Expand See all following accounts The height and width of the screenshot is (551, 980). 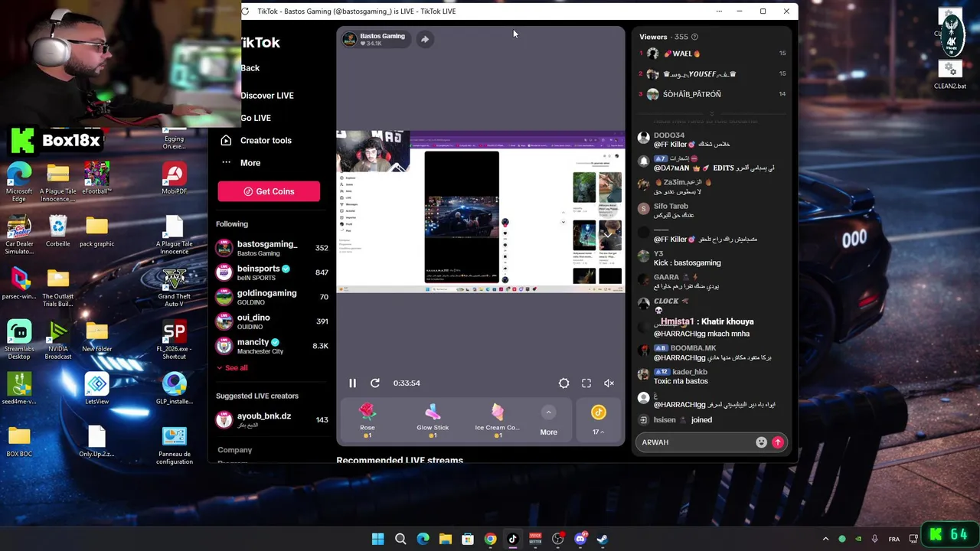pyautogui.click(x=232, y=368)
